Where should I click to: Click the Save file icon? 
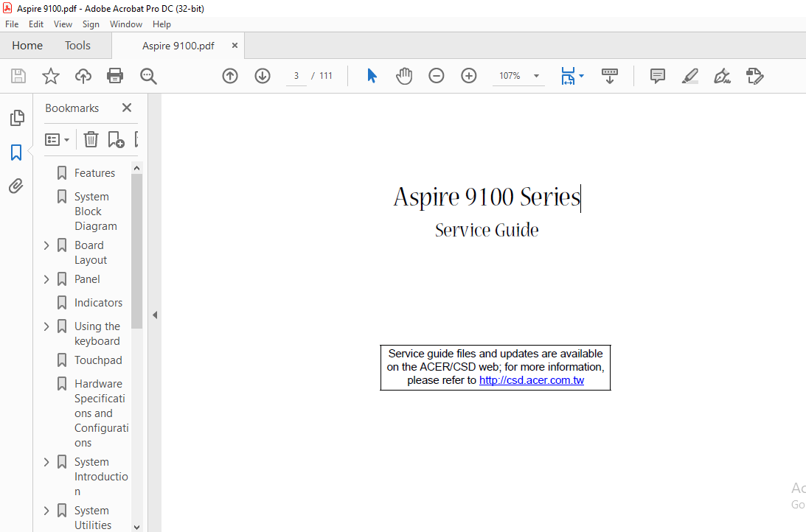[x=18, y=76]
